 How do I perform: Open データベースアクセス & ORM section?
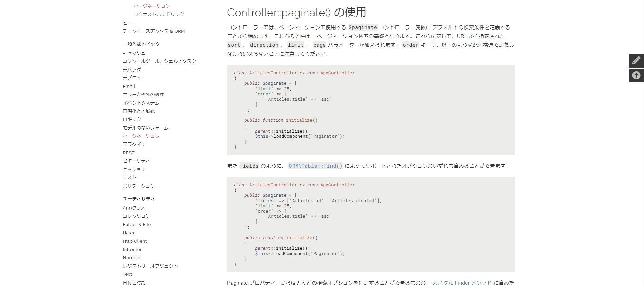154,31
